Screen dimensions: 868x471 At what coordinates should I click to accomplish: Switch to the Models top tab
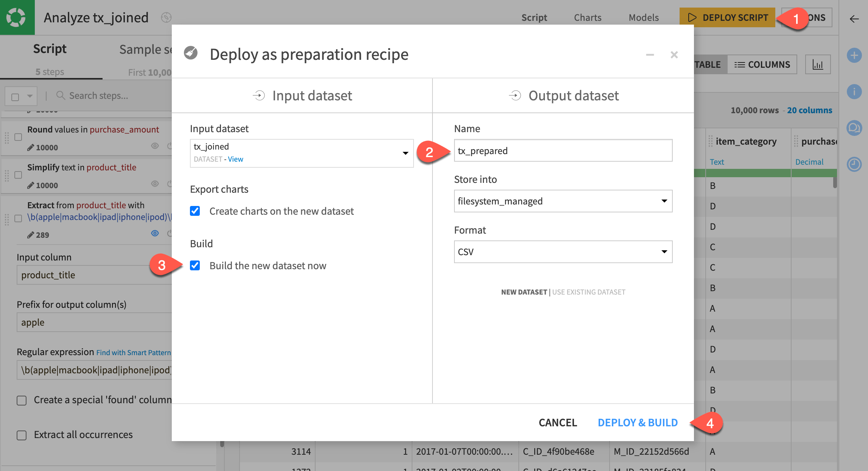(644, 17)
